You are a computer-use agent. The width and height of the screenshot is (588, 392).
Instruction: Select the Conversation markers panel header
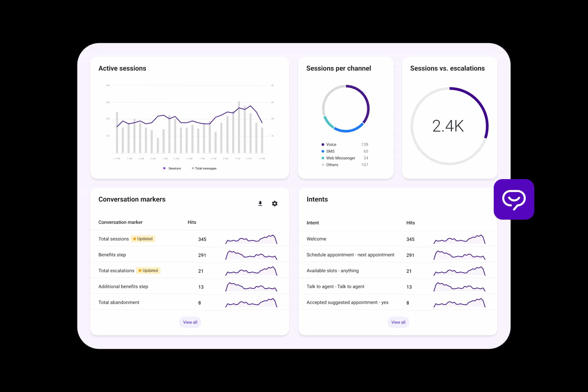coord(132,199)
